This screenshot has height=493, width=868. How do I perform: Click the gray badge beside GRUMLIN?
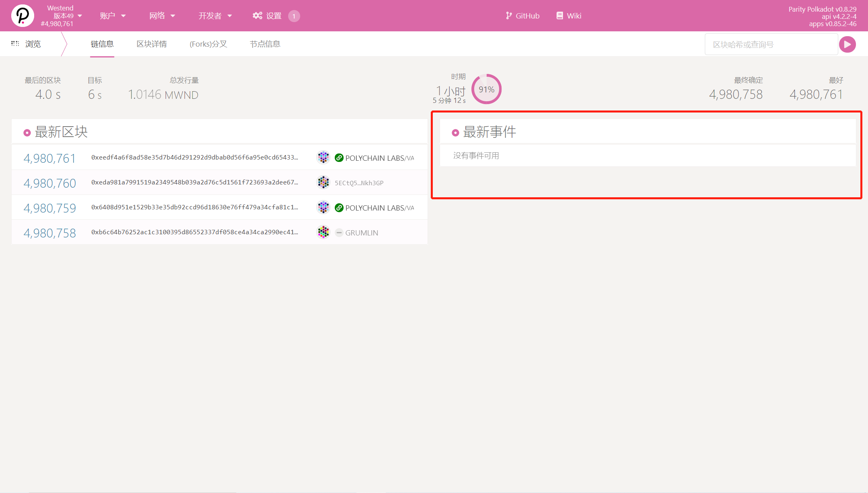click(x=339, y=232)
